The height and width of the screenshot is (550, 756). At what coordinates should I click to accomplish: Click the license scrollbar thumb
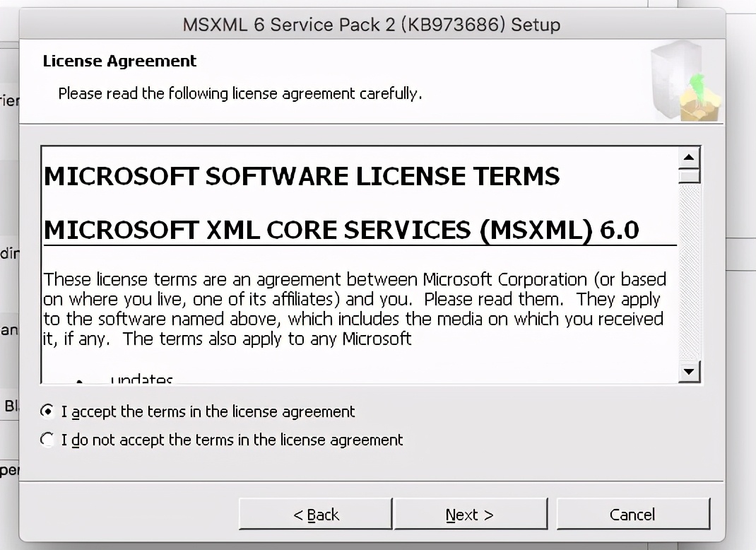[688, 175]
